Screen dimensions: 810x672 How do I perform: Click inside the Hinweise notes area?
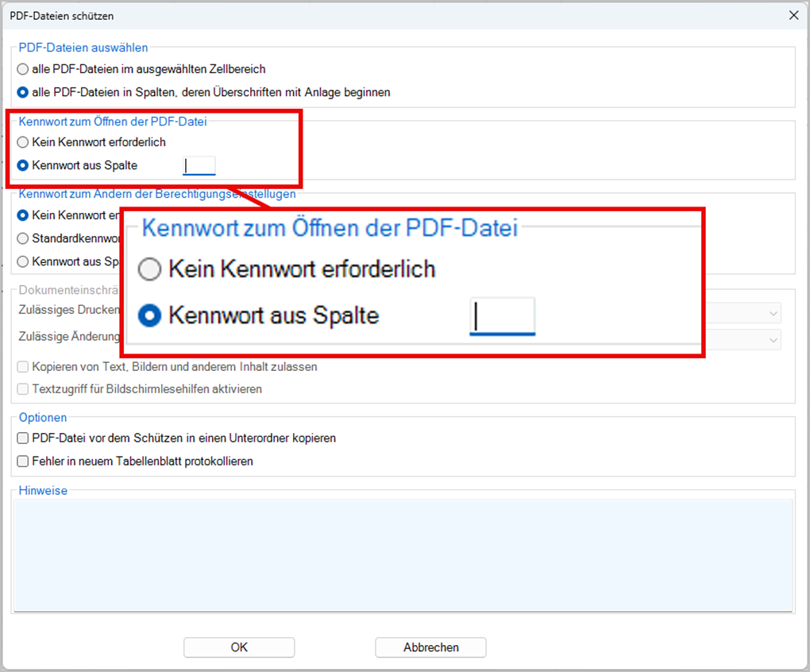(x=404, y=554)
